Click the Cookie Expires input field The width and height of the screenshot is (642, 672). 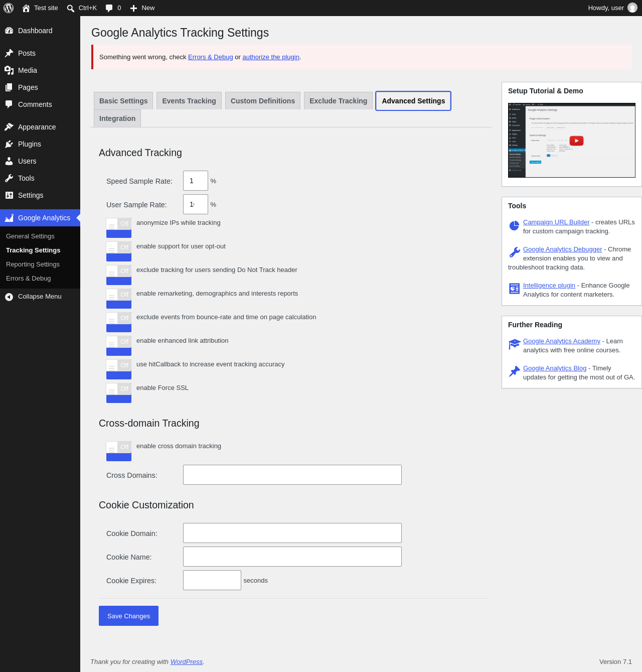coord(212,580)
